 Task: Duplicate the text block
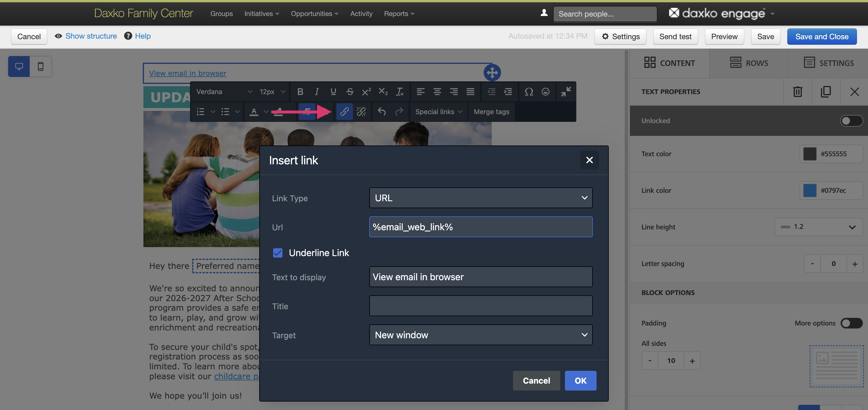[826, 92]
